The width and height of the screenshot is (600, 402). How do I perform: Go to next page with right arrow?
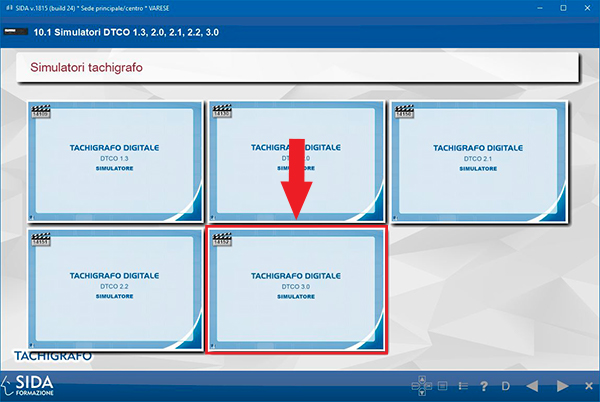coord(562,385)
